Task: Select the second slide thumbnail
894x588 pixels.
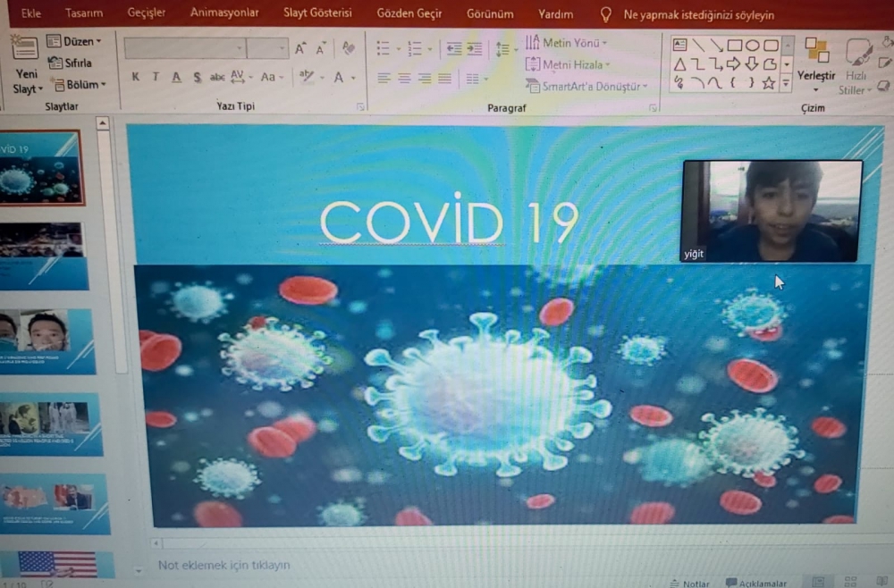Action: [43, 256]
